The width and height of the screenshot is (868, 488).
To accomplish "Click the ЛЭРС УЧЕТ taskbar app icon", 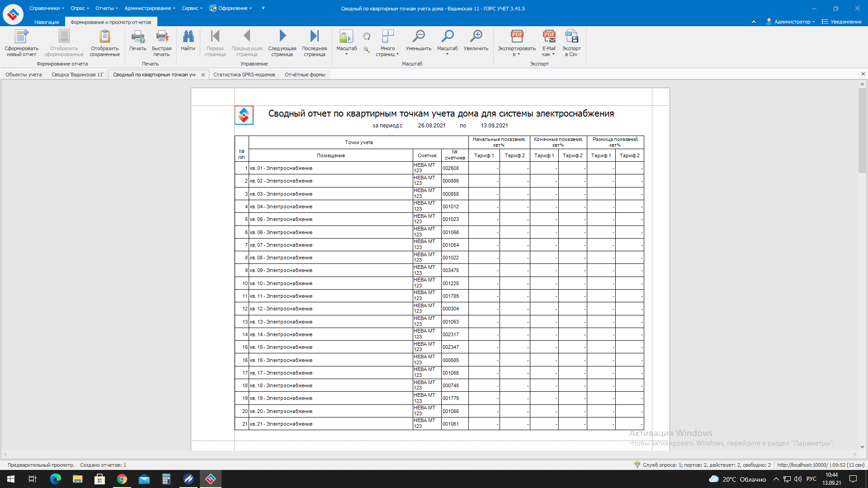I will click(210, 479).
